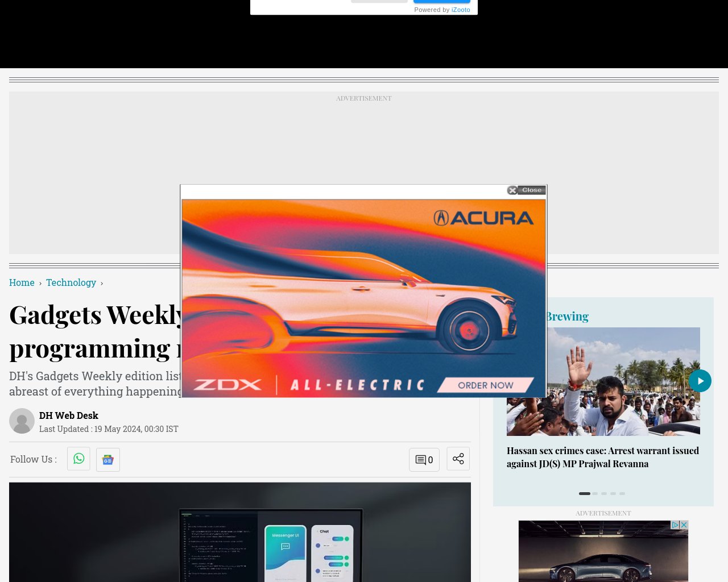Image resolution: width=728 pixels, height=582 pixels.
Task: Select the second carousel indicator dot
Action: pos(595,493)
